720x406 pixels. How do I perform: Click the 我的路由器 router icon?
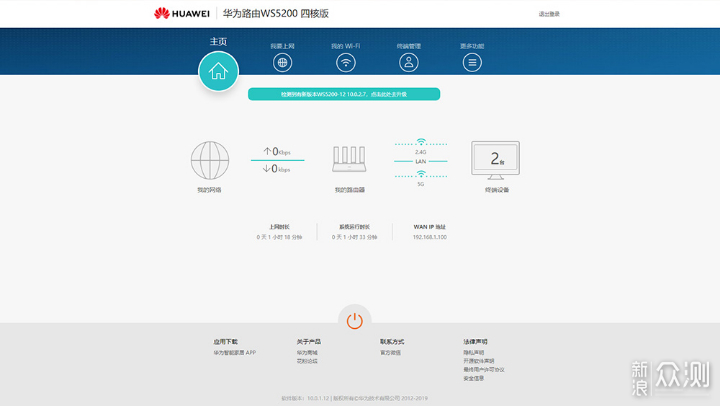[350, 161]
